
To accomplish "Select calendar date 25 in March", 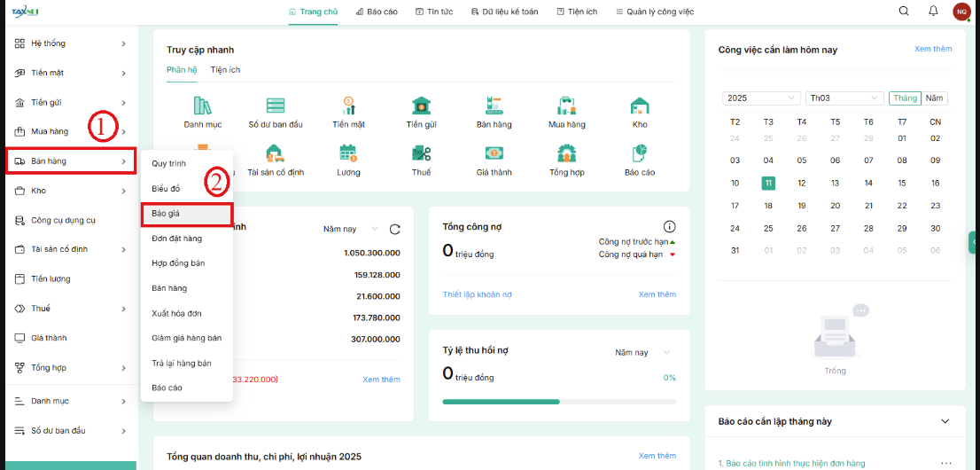I will (768, 229).
